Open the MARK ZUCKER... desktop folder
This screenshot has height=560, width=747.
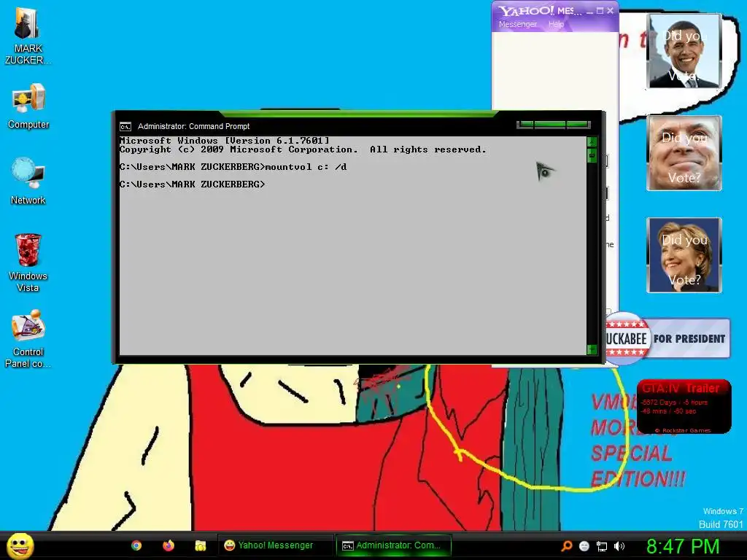[x=28, y=36]
